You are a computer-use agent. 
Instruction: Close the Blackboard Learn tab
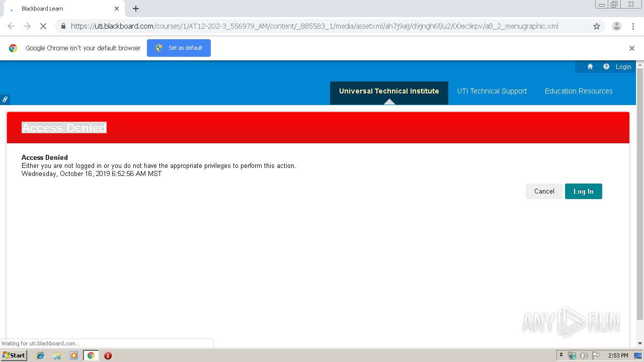click(x=117, y=9)
